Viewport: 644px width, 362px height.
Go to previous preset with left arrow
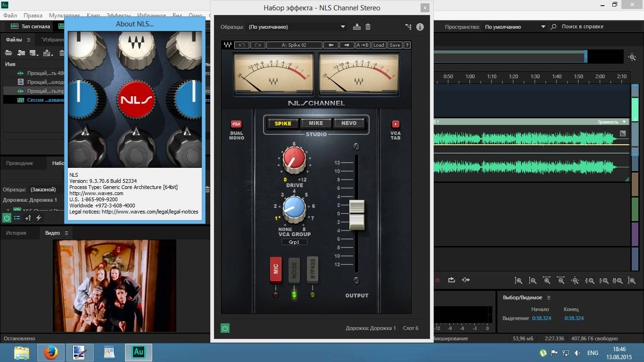[x=331, y=45]
